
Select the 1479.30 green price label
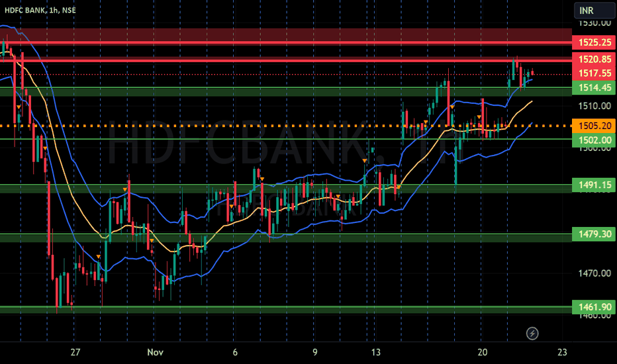[594, 234]
